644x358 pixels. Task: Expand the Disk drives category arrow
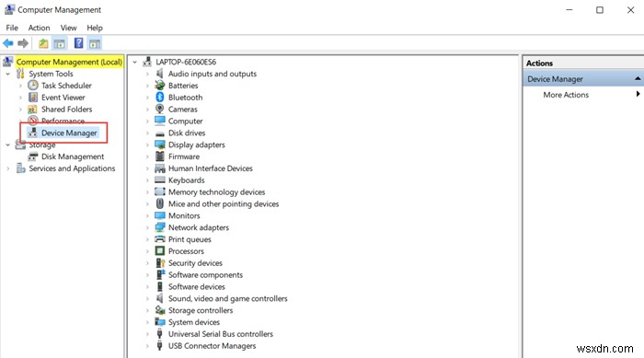(x=147, y=133)
